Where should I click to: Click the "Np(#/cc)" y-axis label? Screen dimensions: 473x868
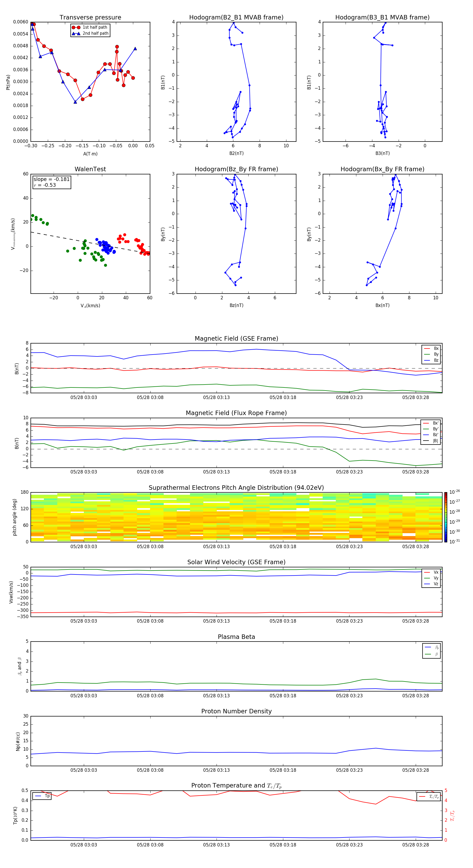[18, 741]
